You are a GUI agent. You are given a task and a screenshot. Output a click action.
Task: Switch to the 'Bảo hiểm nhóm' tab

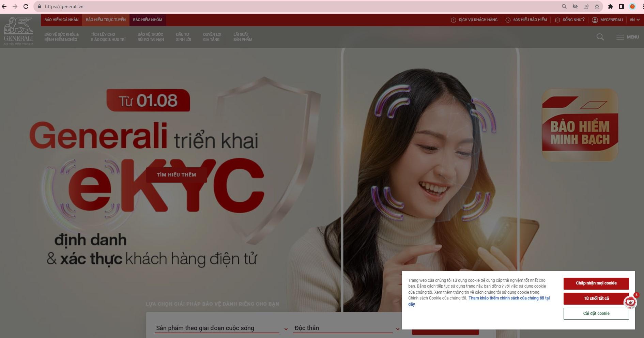[x=147, y=20]
